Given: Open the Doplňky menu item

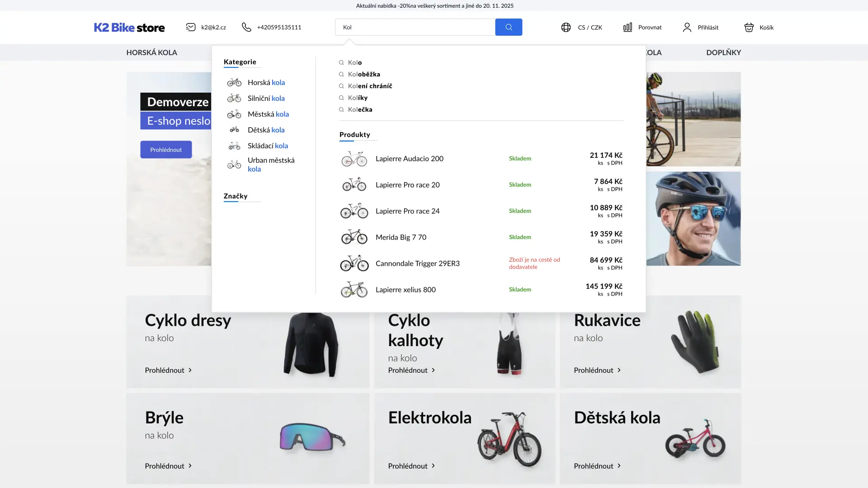Looking at the screenshot, I should (723, 52).
